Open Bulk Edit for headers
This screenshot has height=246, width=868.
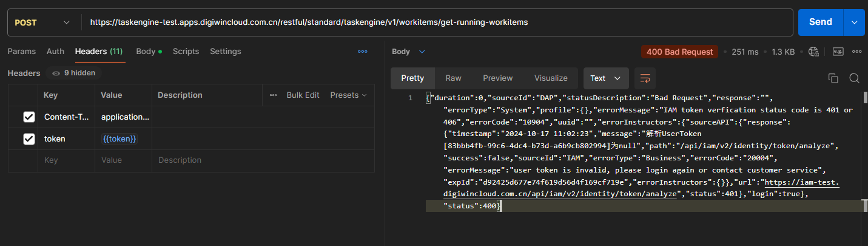point(303,95)
